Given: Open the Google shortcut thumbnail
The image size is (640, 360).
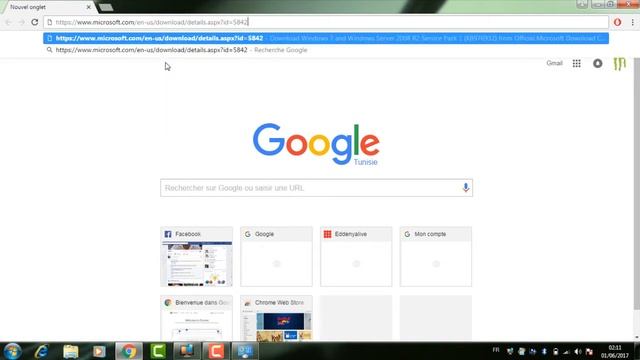Looking at the screenshot, I should [x=276, y=256].
